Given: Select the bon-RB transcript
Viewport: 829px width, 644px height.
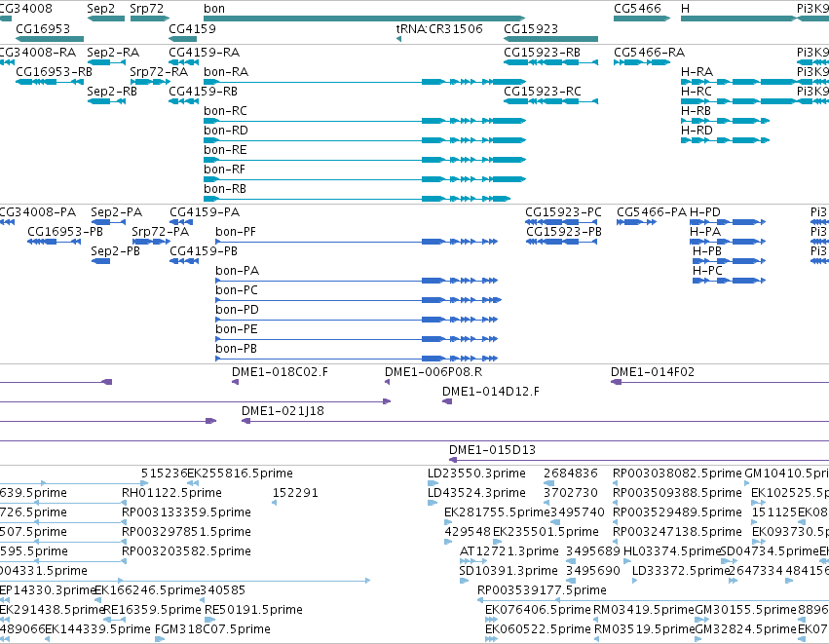Looking at the screenshot, I should tap(357, 200).
